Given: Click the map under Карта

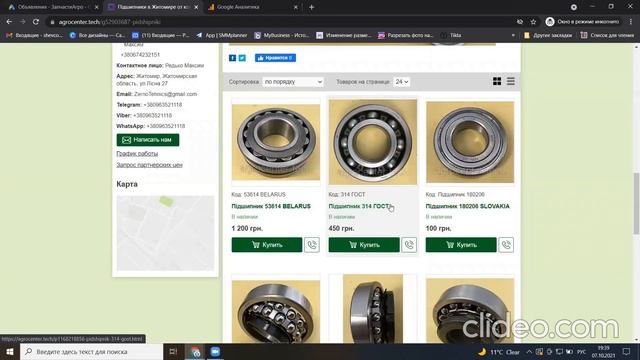Looking at the screenshot, I should tap(165, 233).
